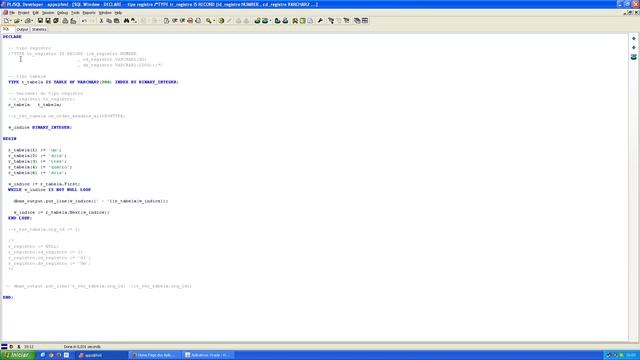
Task: Switch to the Output tab
Action: [22, 29]
